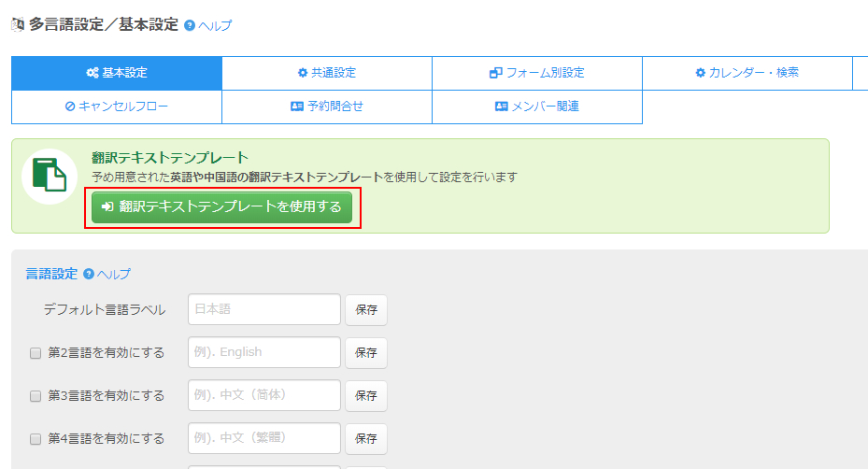
Task: Click 保存 for the second language
Action: [366, 353]
